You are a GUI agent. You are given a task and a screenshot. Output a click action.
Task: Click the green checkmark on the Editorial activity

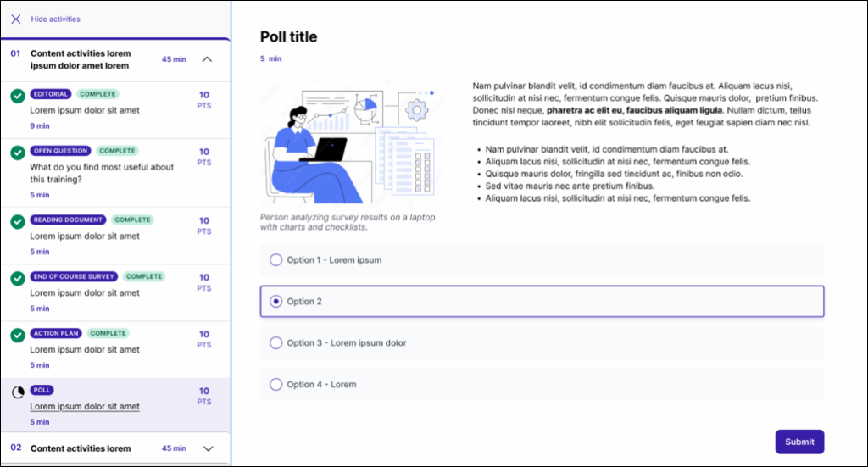(17, 96)
